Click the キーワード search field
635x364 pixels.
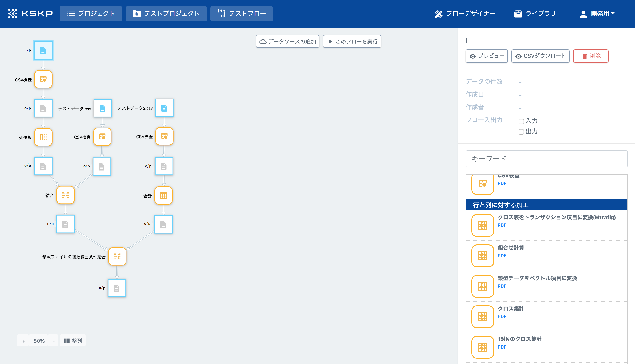(547, 159)
